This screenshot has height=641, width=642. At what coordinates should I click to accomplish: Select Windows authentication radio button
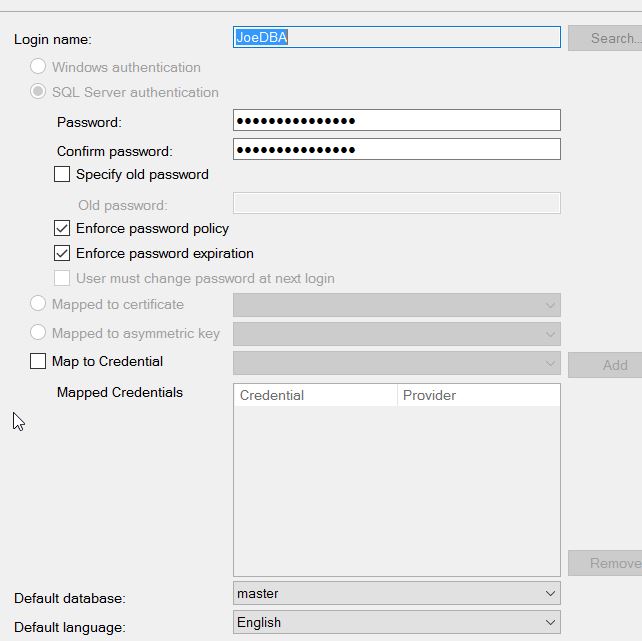(38, 67)
